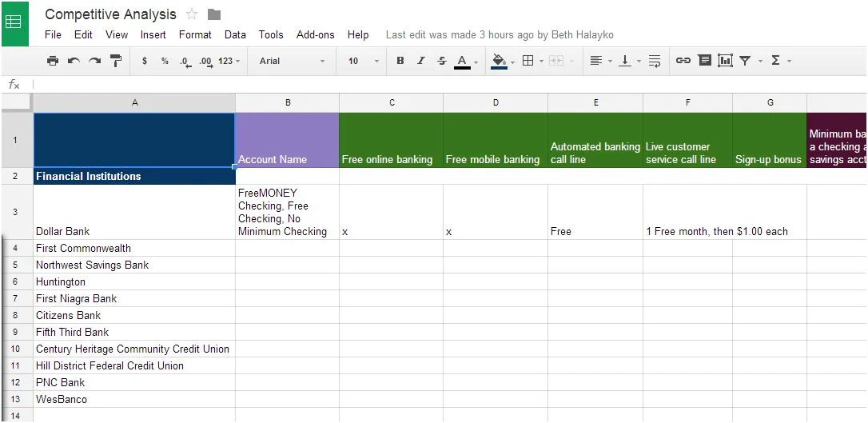
Task: Open the 123 number formats dropdown
Action: [229, 61]
